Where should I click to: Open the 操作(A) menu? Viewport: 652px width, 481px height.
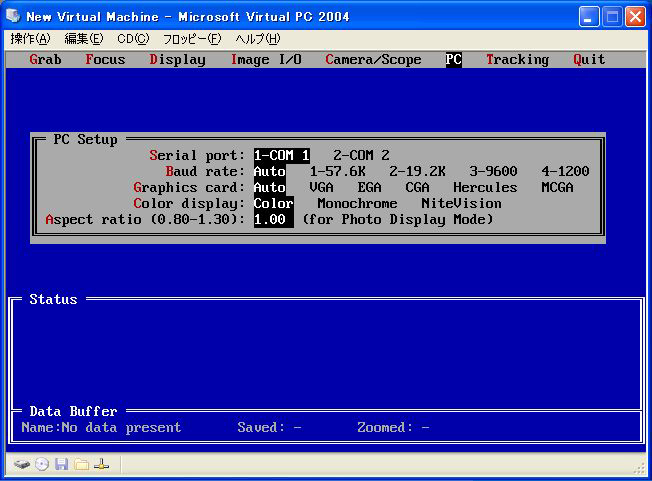pyautogui.click(x=30, y=39)
